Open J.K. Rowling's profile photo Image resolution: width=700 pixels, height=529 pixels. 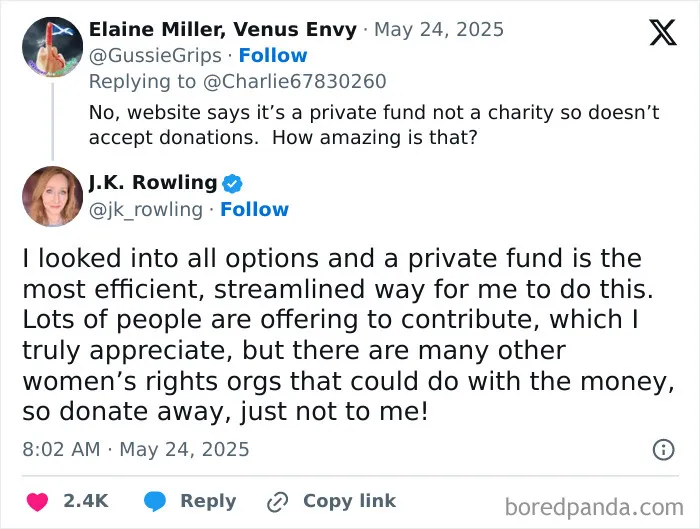coord(52,196)
